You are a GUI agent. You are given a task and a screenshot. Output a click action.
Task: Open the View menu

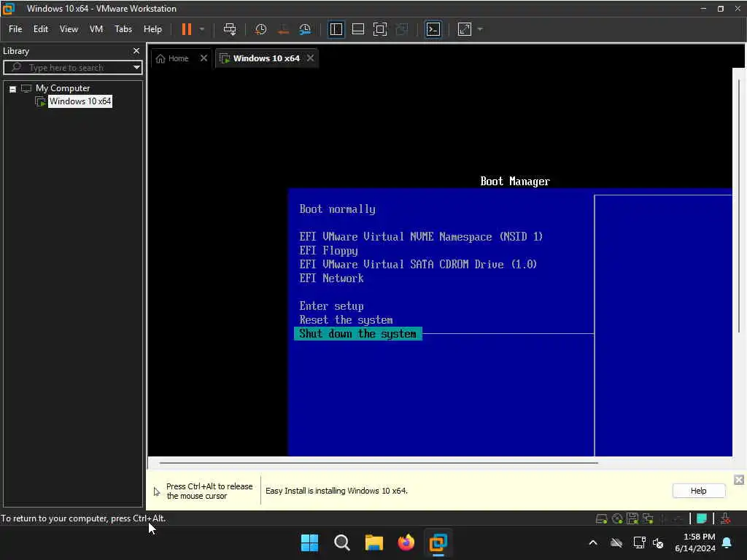pyautogui.click(x=69, y=29)
